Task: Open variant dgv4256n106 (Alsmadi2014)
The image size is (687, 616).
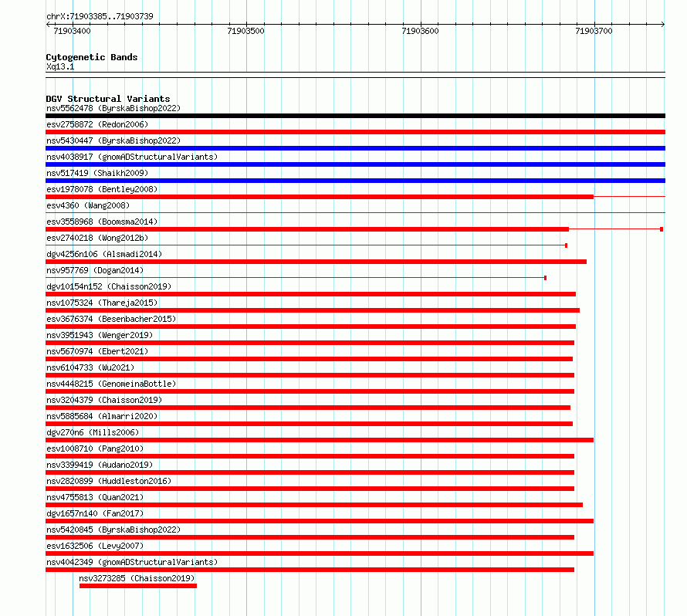Action: pyautogui.click(x=104, y=254)
